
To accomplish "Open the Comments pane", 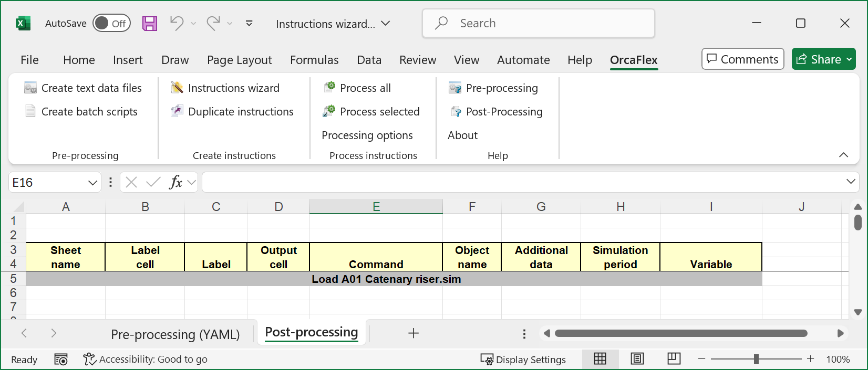I will point(742,59).
